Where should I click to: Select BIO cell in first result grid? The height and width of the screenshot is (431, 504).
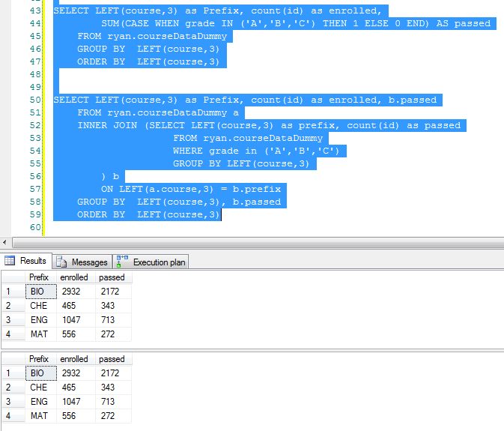coord(41,292)
